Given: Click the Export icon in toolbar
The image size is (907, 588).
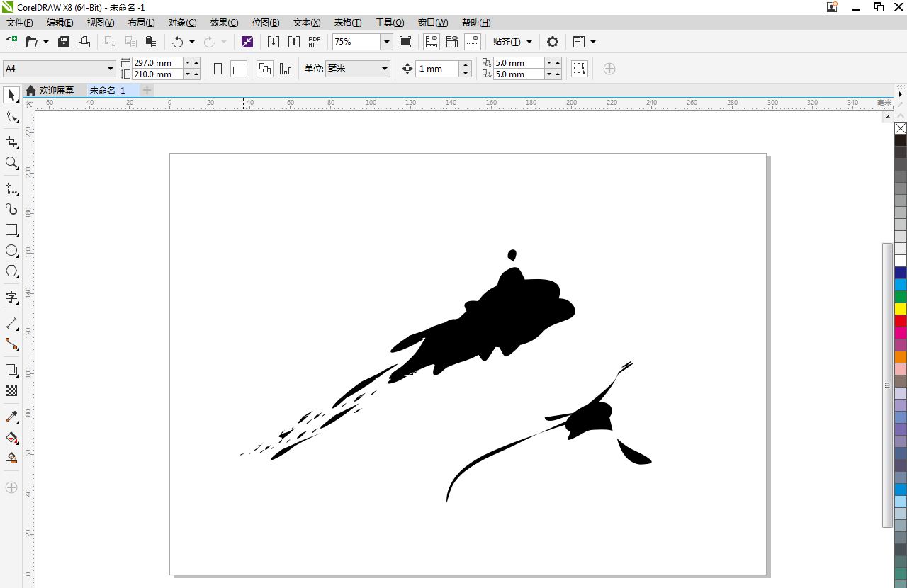Looking at the screenshot, I should tap(294, 42).
